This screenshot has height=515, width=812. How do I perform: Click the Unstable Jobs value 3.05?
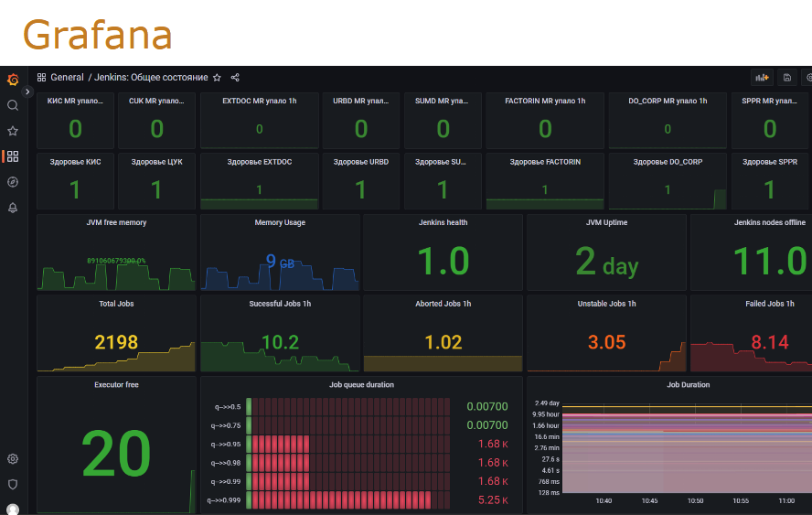pos(606,342)
